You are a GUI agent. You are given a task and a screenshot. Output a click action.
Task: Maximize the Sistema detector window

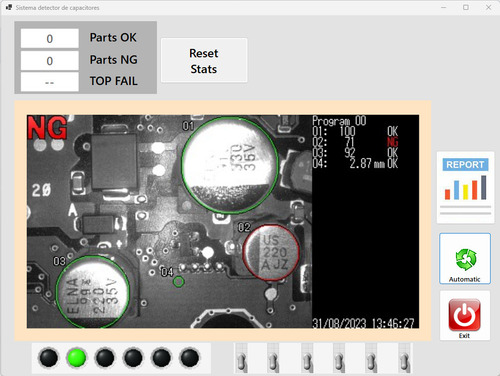click(466, 7)
